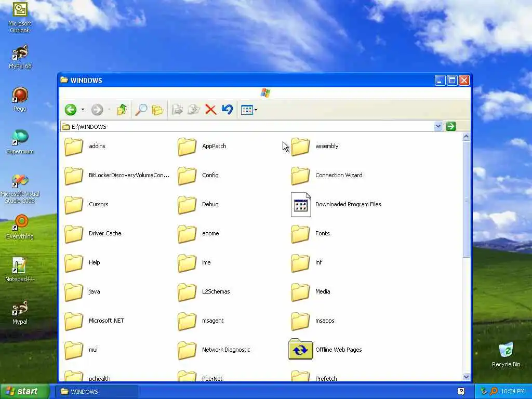Click the Copy To toolbar icon

[194, 110]
